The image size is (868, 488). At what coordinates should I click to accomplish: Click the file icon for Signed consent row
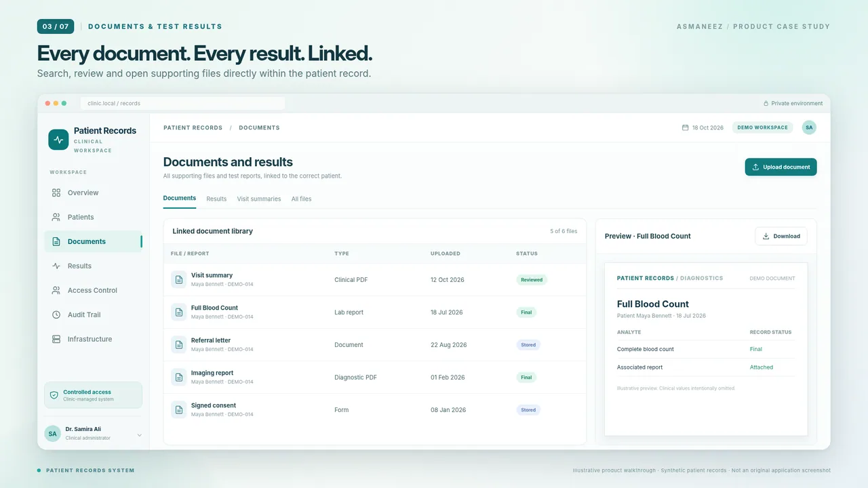tap(178, 409)
